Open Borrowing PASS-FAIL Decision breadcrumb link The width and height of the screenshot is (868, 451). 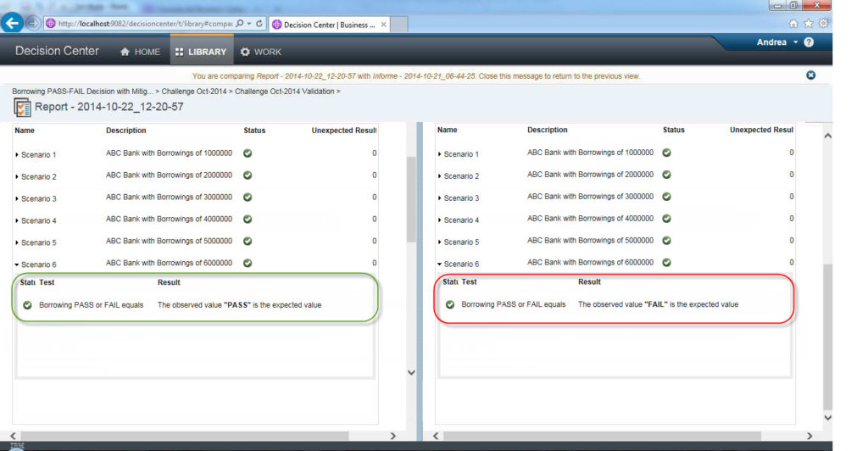[x=83, y=91]
